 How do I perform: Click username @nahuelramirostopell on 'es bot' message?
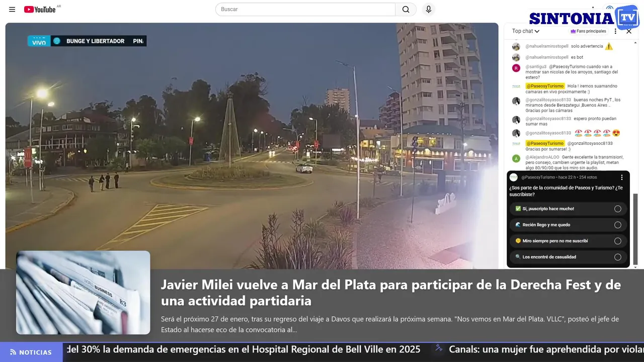(x=547, y=57)
